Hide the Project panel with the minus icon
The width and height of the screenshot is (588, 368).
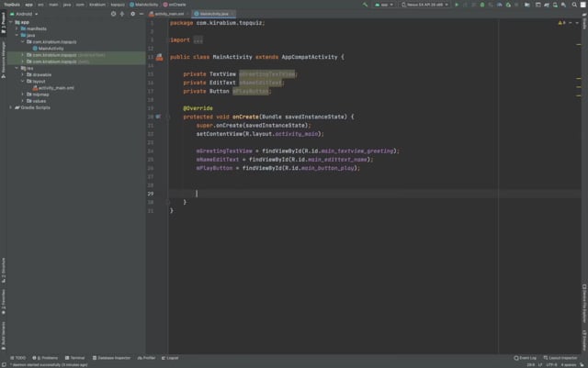click(x=141, y=14)
